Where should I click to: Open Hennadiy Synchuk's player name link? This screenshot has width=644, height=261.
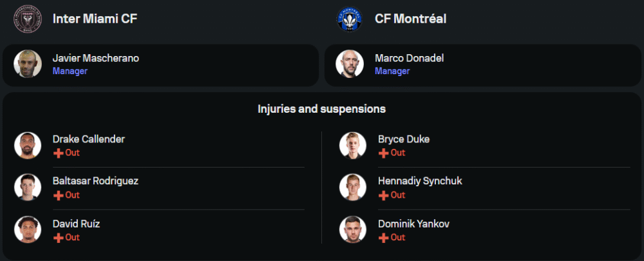420,181
